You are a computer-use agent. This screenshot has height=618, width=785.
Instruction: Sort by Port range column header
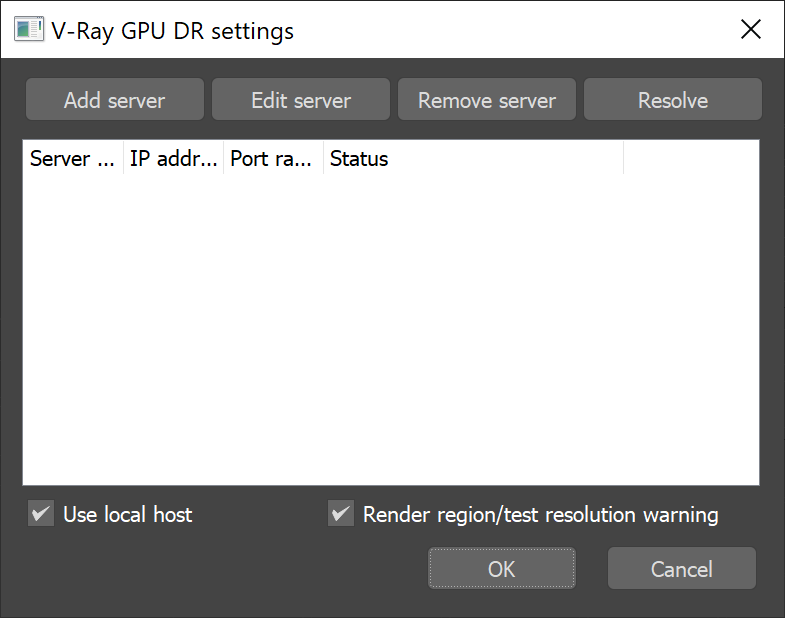click(273, 158)
